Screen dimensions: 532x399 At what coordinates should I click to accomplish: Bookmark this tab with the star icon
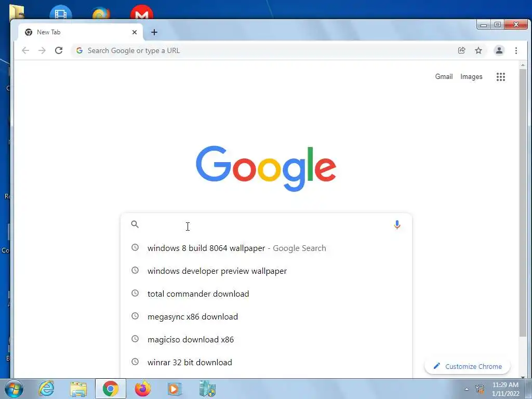coord(478,50)
